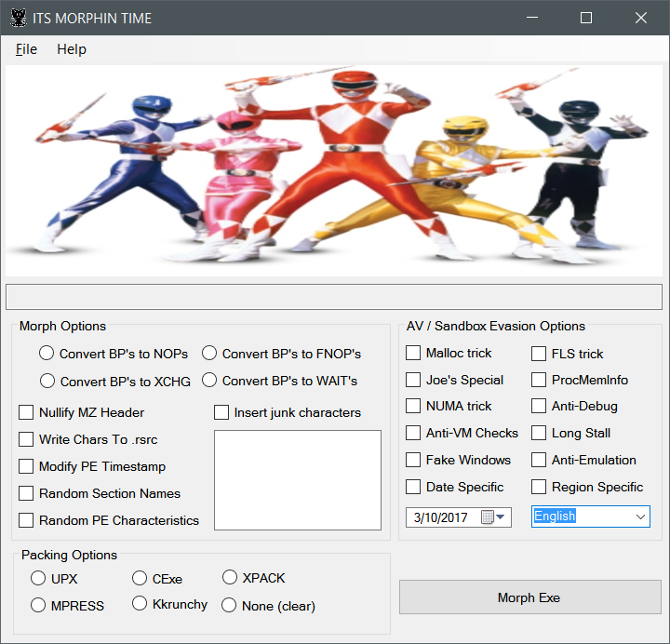670x644 pixels.
Task: Maximize the ITS MORPHIN TIME window
Action: pos(586,18)
